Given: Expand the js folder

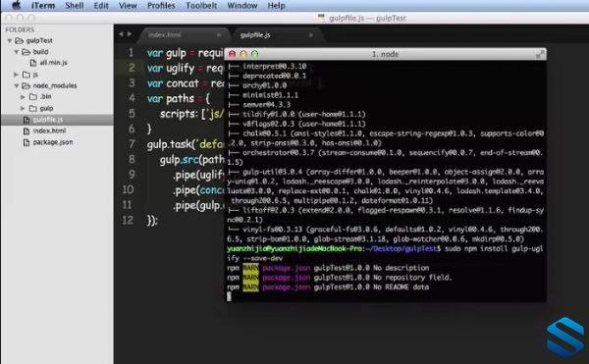Looking at the screenshot, I should [x=16, y=75].
